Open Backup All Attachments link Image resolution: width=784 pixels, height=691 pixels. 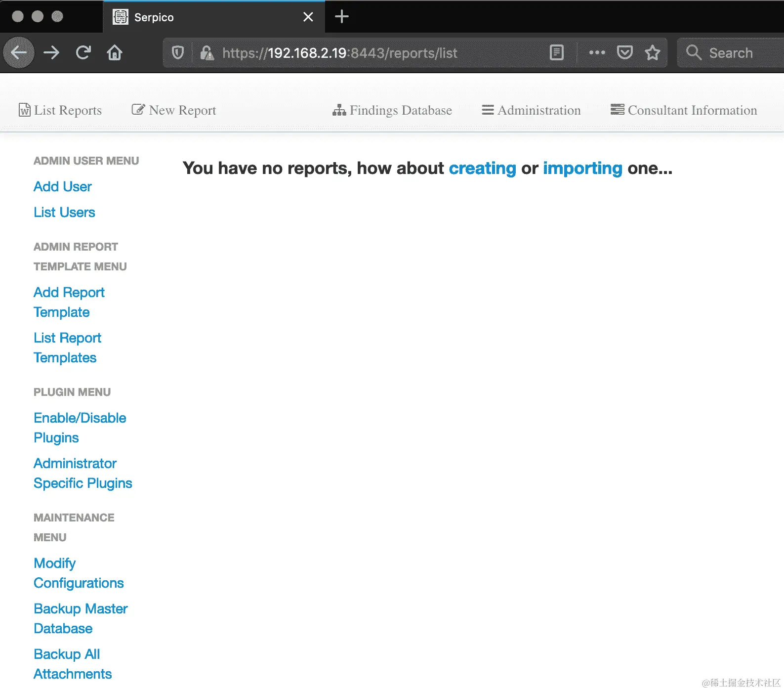pyautogui.click(x=73, y=664)
